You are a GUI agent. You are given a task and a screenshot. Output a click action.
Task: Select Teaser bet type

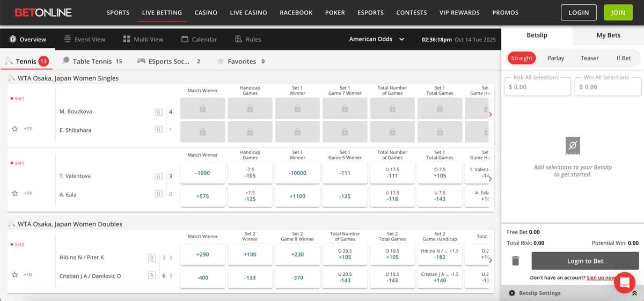pos(589,58)
